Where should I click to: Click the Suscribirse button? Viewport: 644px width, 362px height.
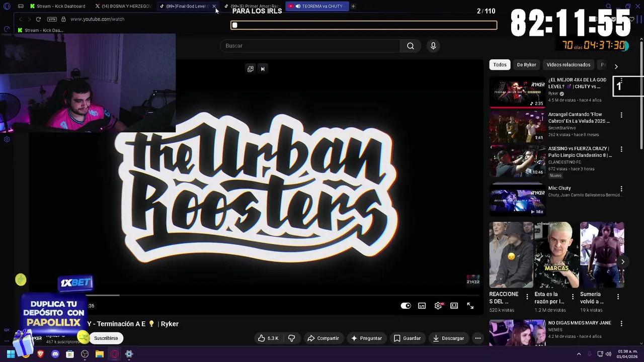pos(106,338)
